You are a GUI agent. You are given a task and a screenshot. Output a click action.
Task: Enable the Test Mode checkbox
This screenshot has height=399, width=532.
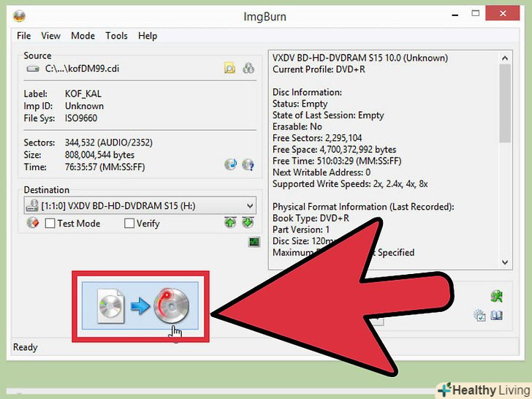[50, 224]
